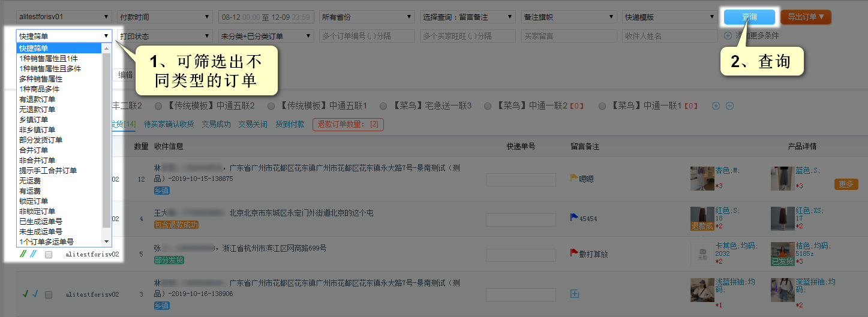The image size is (868, 317).
Task: Click the add-template plus icon after 中通一联1
Action: (715, 105)
